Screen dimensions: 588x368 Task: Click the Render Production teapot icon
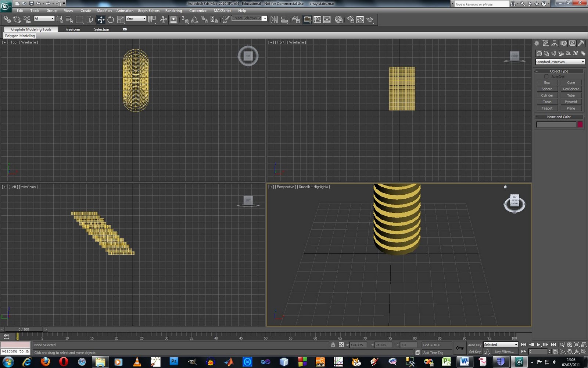370,20
